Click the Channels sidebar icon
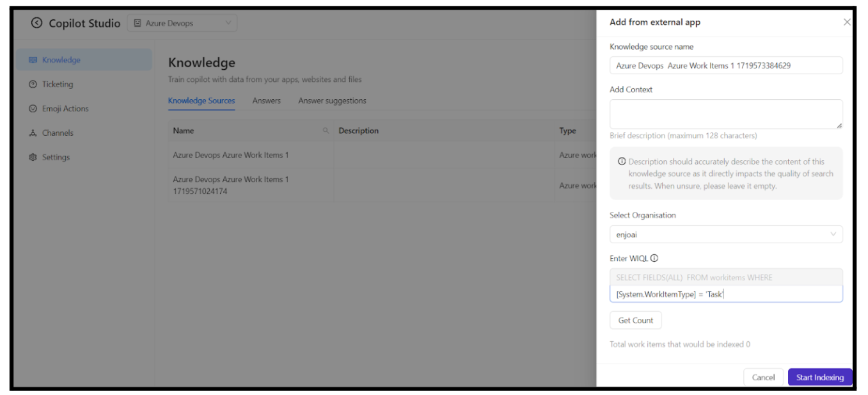 pyautogui.click(x=33, y=133)
